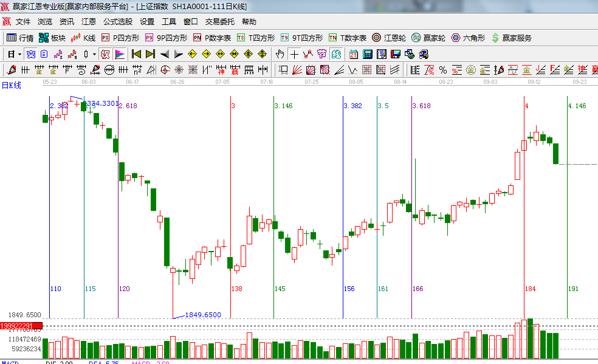Select the percent (%) drawing tool

pyautogui.click(x=443, y=70)
